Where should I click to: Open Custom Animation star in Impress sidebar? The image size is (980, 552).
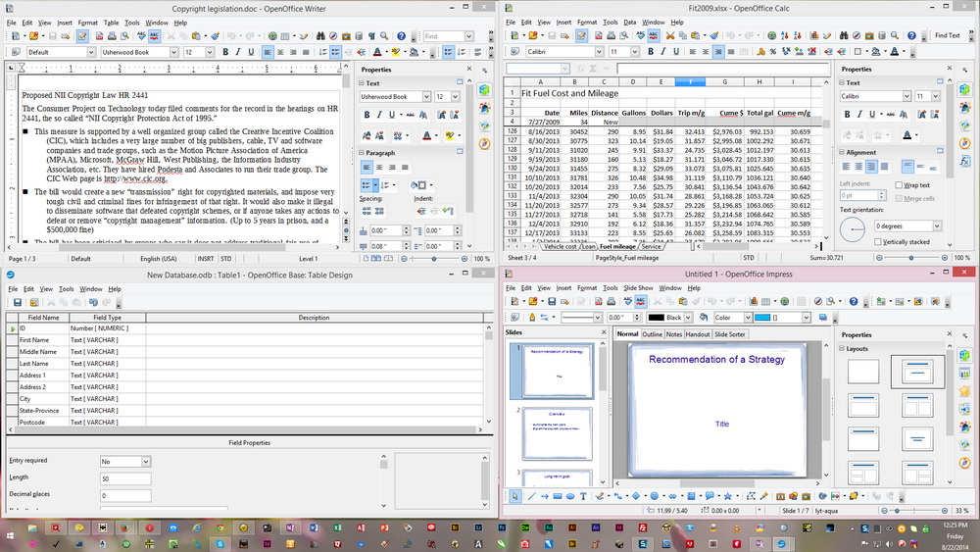965,391
